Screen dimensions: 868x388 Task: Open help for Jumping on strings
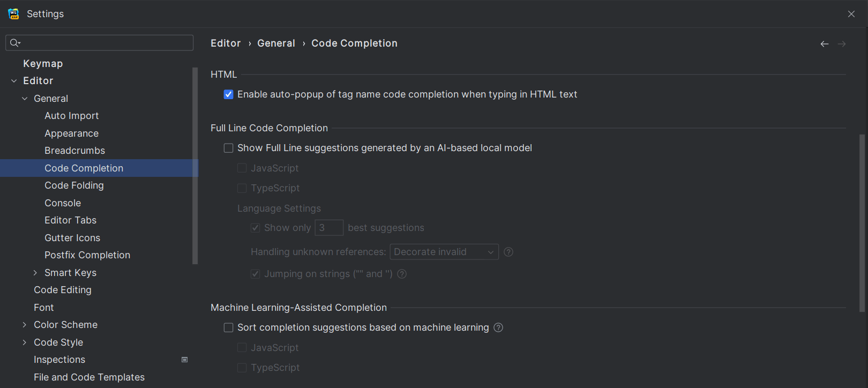(x=402, y=274)
